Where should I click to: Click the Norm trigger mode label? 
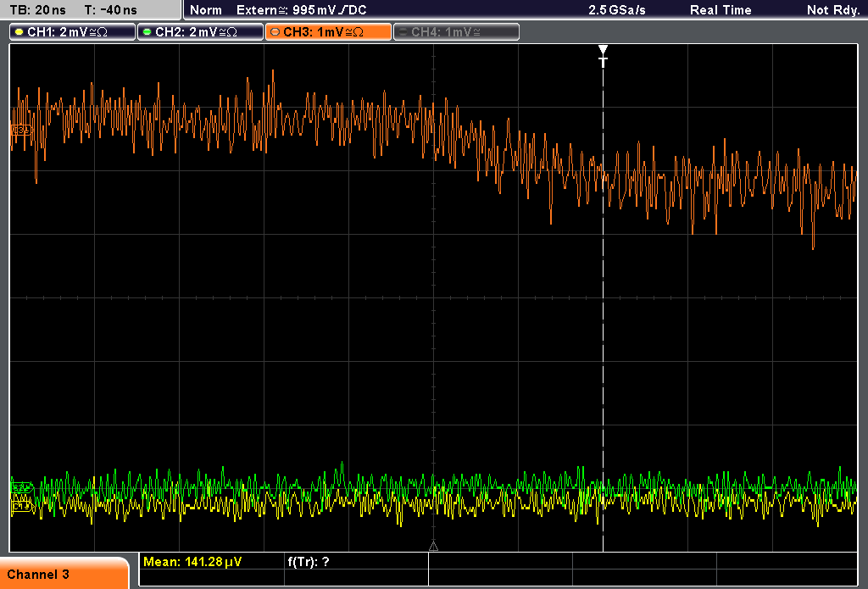click(205, 10)
